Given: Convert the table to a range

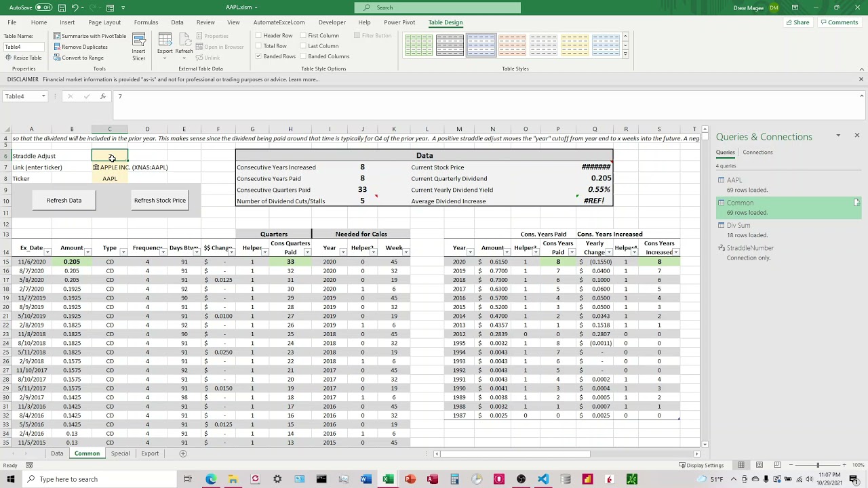Looking at the screenshot, I should [78, 58].
